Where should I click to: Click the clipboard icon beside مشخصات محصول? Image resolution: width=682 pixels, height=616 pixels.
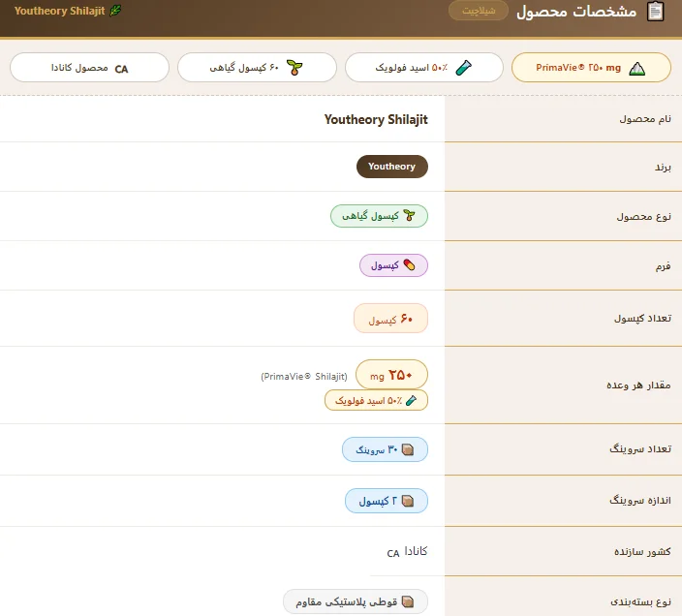[x=655, y=12]
